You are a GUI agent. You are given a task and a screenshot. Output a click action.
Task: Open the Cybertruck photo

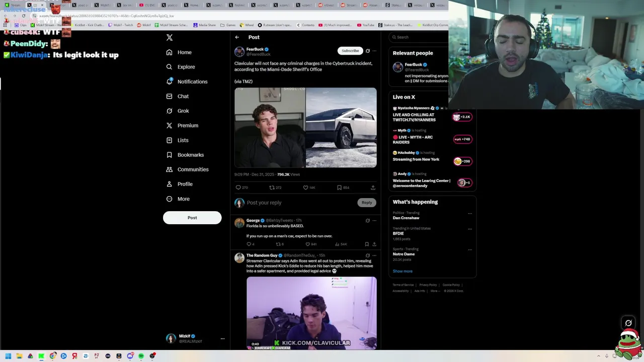click(x=341, y=128)
